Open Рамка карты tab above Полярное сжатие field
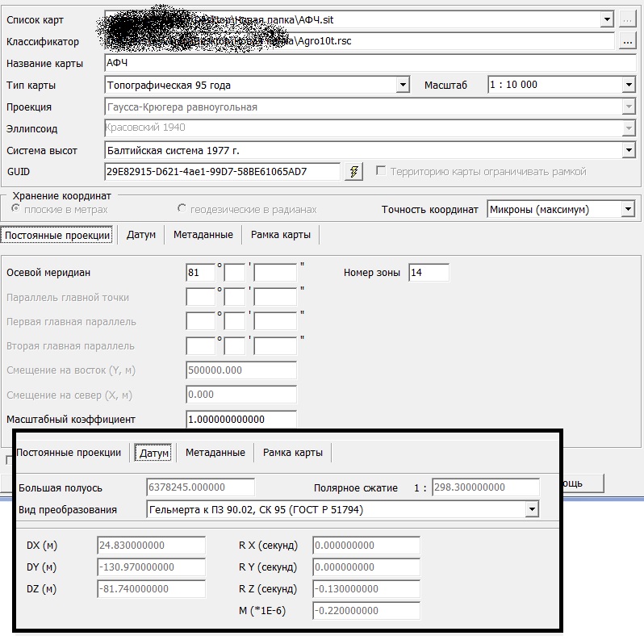Screen dimensions: 644x644 tap(292, 453)
